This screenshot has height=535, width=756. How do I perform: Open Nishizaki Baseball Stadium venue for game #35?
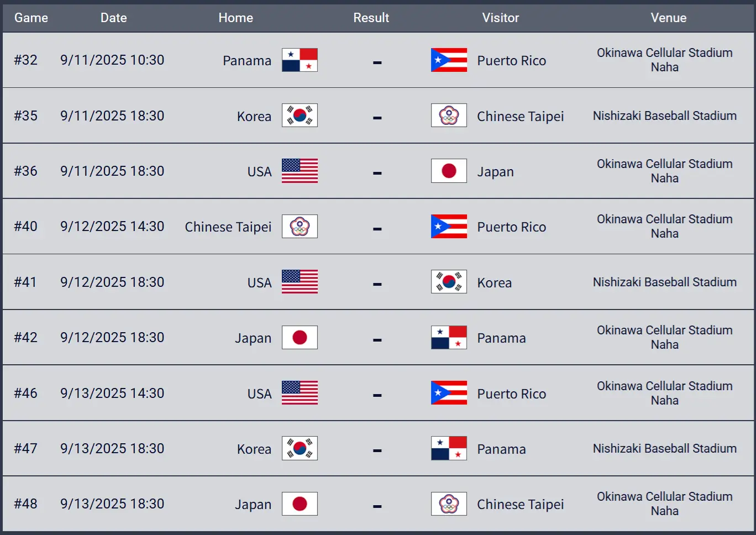point(665,116)
